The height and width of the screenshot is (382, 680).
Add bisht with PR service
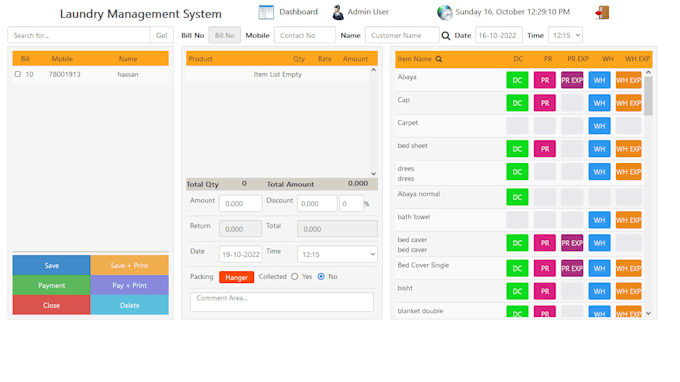point(545,291)
